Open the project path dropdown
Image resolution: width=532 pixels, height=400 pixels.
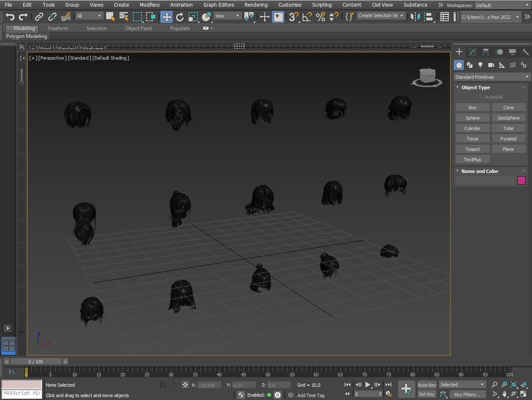coord(491,17)
